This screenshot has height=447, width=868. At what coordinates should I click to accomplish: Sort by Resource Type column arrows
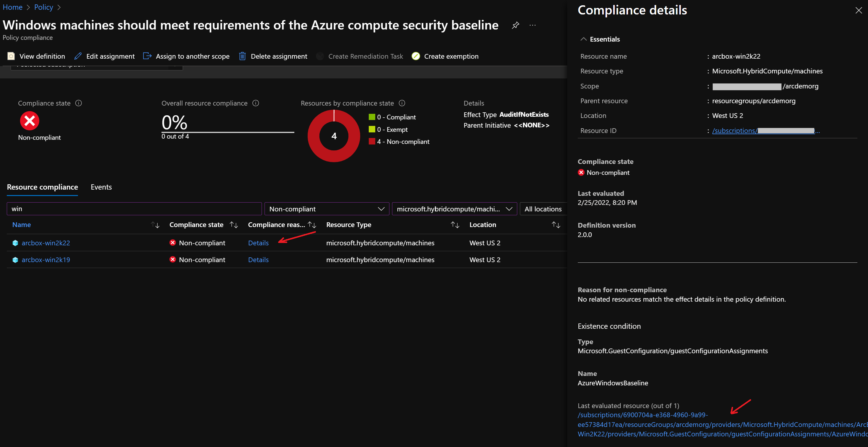point(455,225)
